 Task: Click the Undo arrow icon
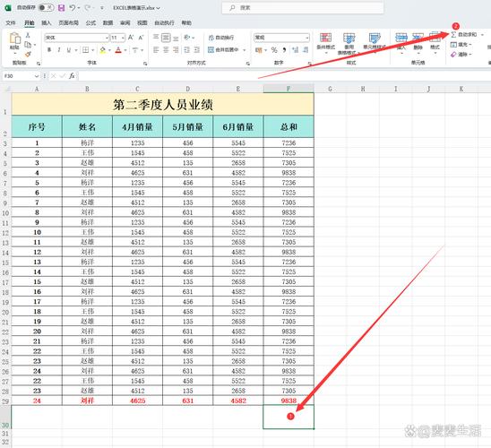[73, 8]
